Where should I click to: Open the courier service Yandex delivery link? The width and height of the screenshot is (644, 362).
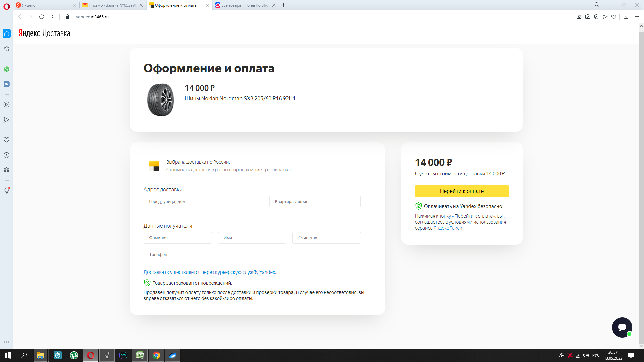tap(210, 272)
